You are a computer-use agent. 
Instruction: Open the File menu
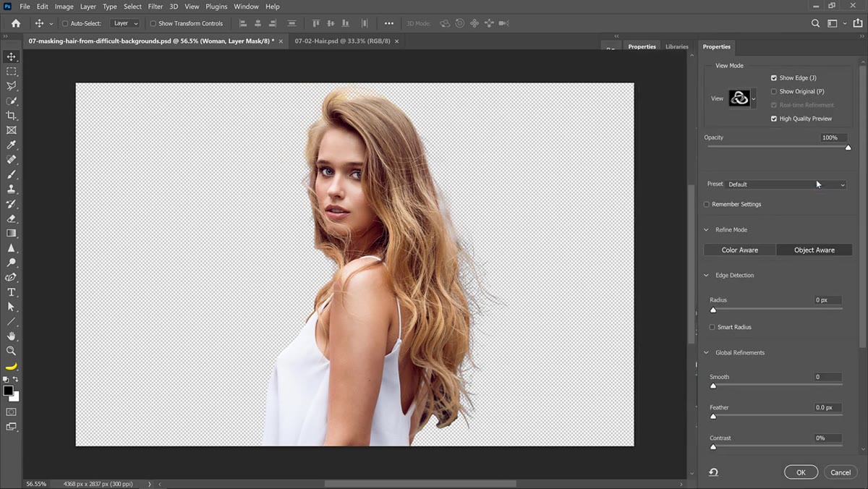pos(25,7)
